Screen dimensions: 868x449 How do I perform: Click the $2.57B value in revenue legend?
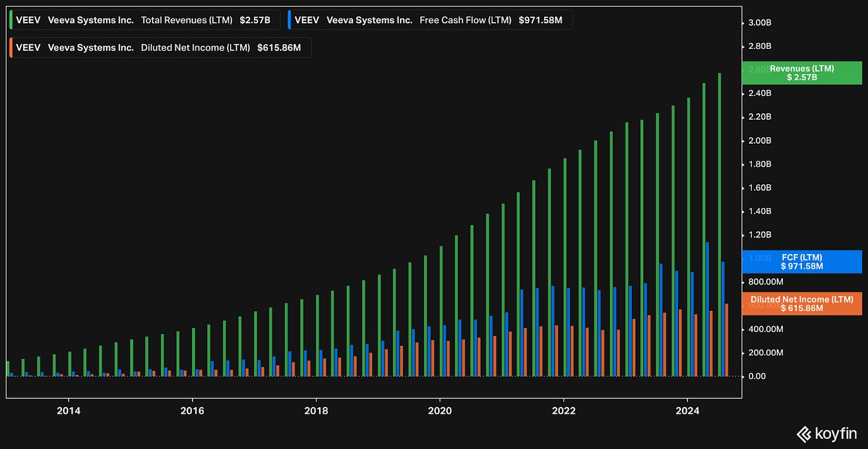pos(255,20)
